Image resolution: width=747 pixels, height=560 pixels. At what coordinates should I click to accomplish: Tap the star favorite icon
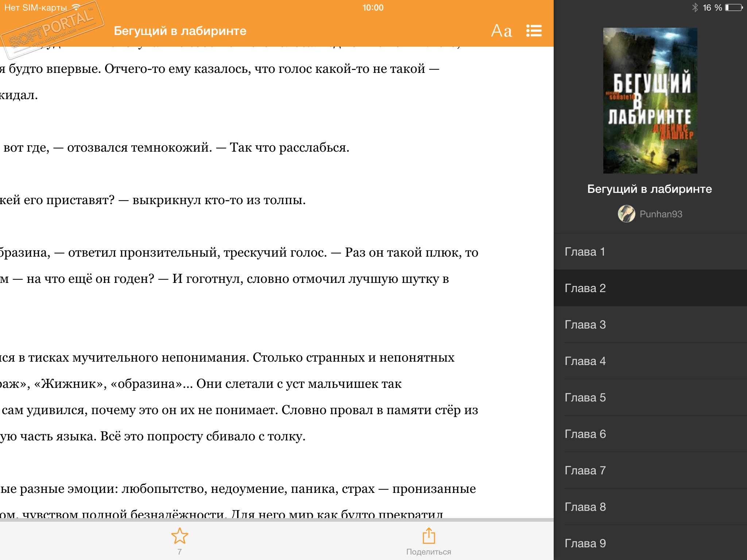click(x=179, y=536)
